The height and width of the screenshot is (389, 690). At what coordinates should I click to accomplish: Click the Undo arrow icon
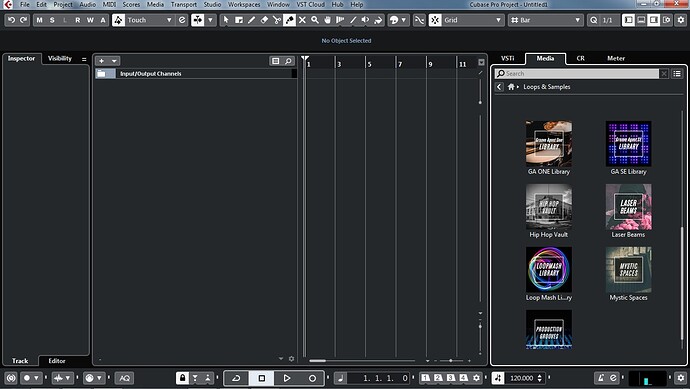11,20
